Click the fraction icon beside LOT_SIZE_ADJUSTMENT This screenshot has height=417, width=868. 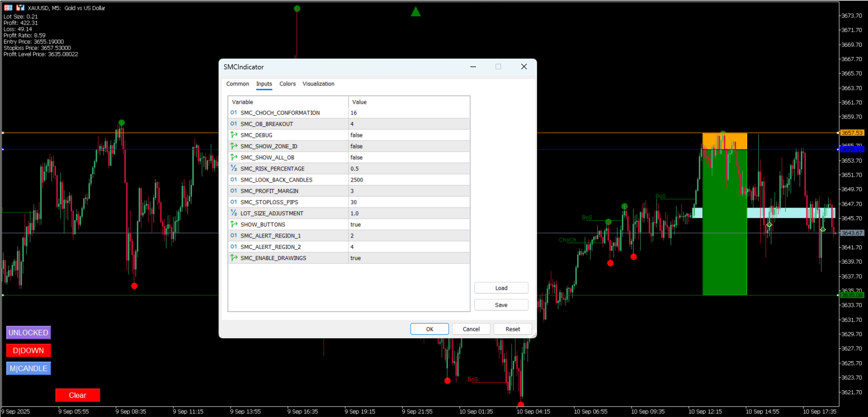click(234, 214)
